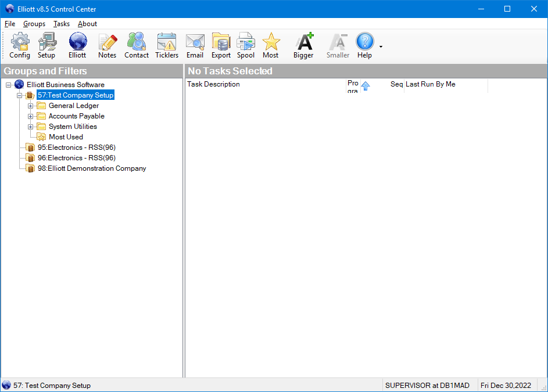Open Ticklers from the toolbar
The height and width of the screenshot is (392, 548).
[167, 45]
